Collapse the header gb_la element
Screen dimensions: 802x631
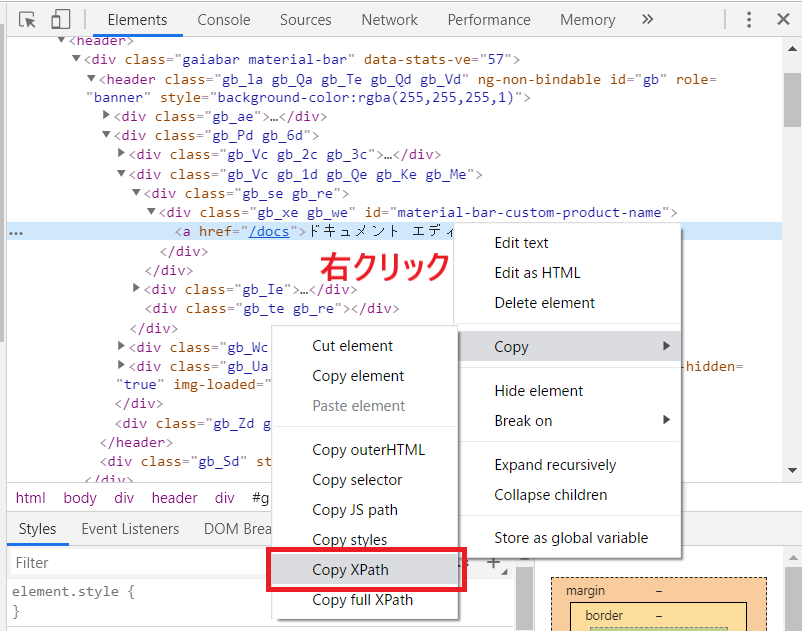[91, 78]
